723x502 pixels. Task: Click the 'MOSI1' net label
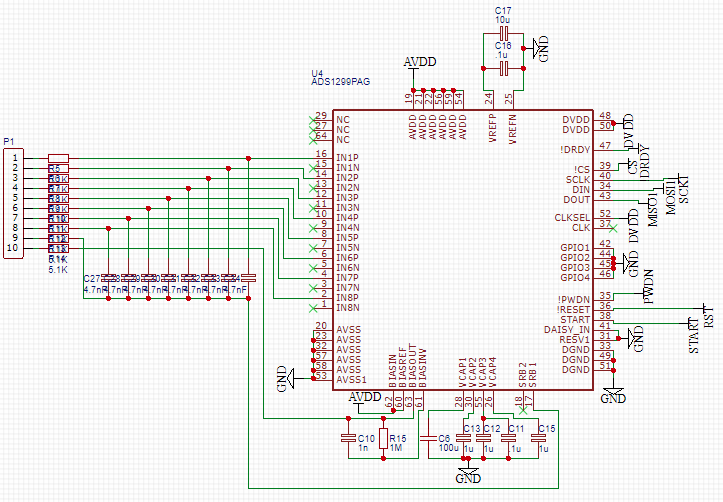pos(670,197)
